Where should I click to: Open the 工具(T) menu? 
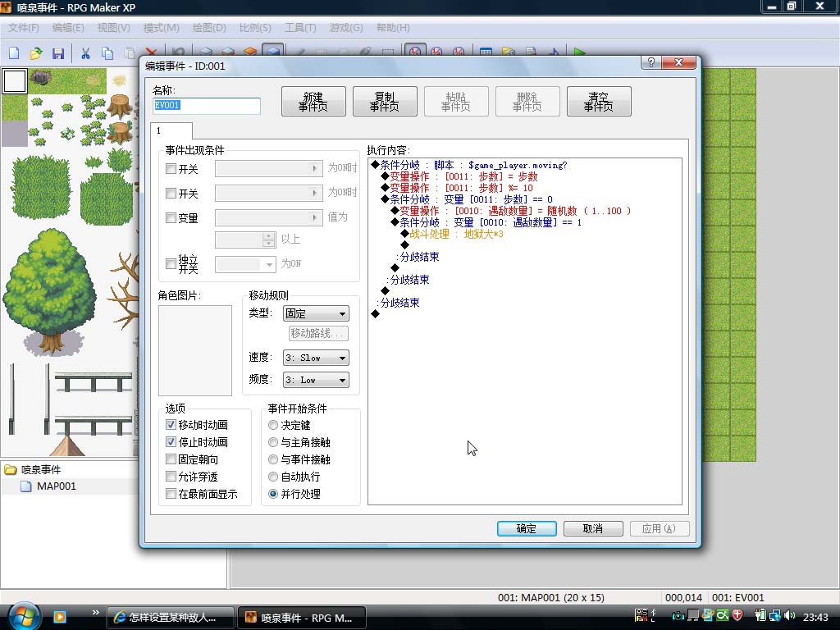click(x=300, y=28)
